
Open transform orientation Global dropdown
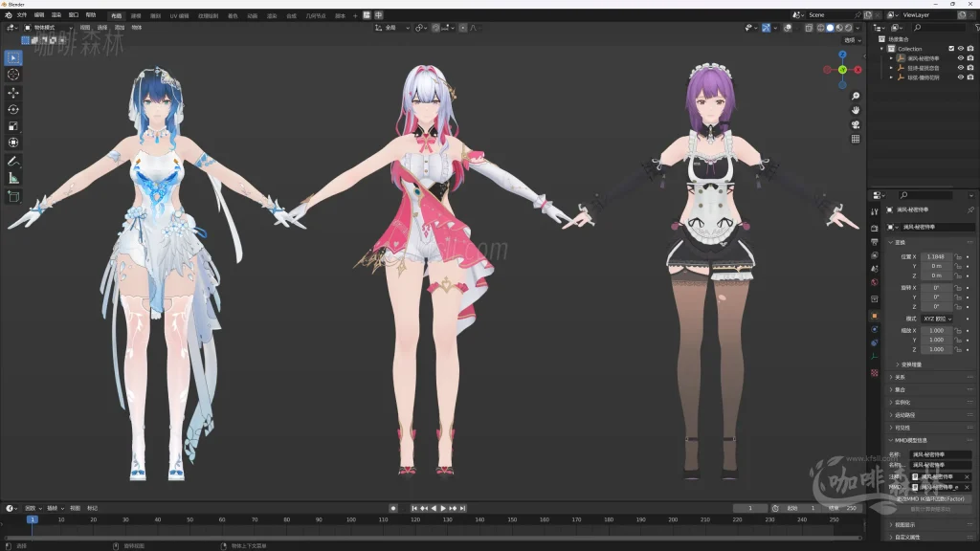pyautogui.click(x=392, y=28)
